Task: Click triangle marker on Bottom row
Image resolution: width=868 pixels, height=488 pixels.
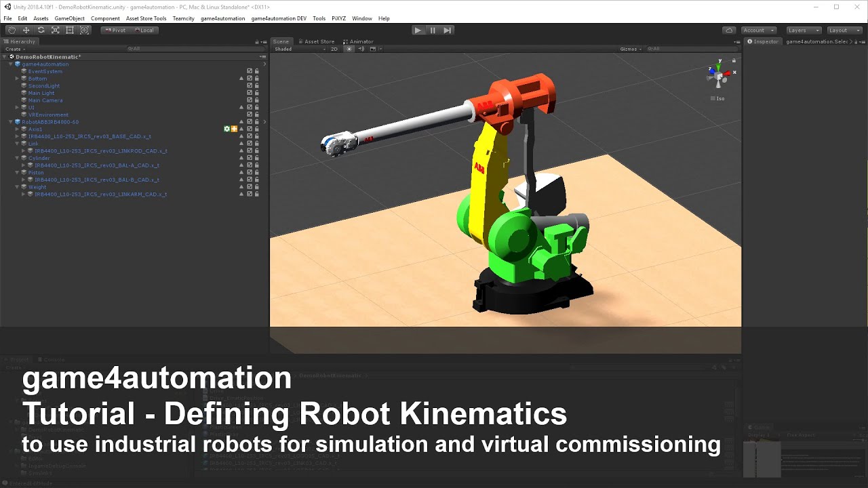Action: 241,79
